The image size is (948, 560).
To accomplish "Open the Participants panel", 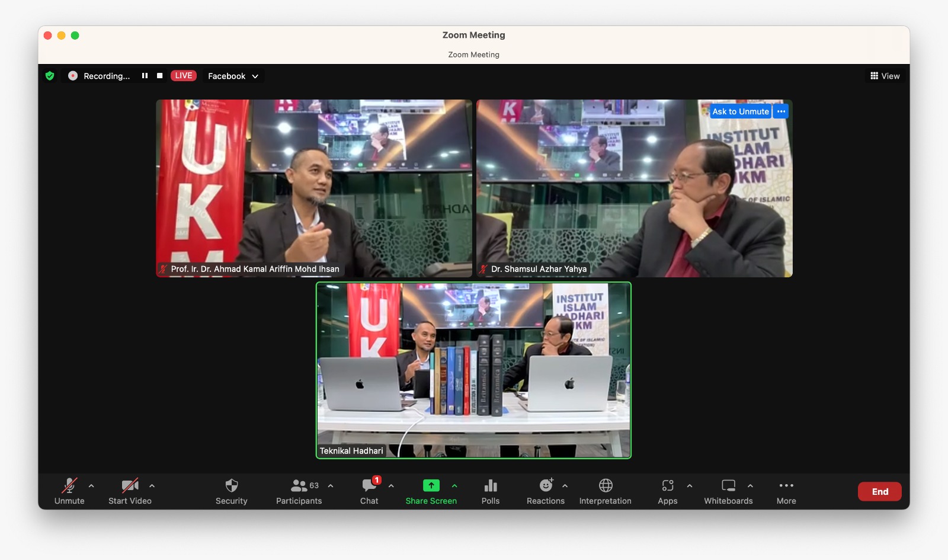I will pyautogui.click(x=299, y=487).
